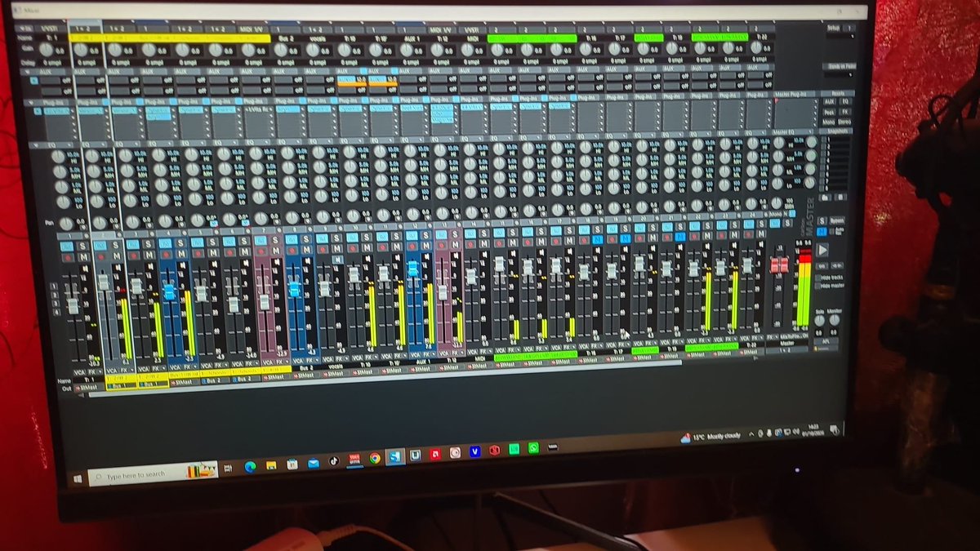
Task: Click the Monitor level knob in master section
Action: 835,320
